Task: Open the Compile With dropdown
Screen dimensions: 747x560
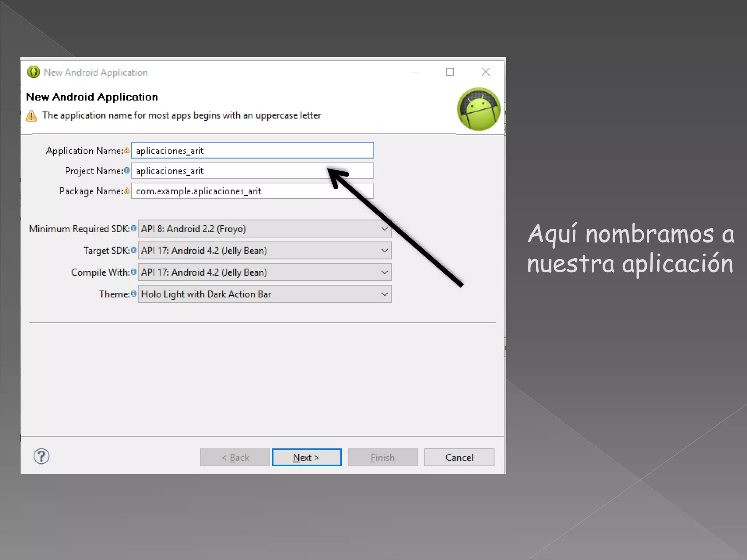Action: point(264,272)
